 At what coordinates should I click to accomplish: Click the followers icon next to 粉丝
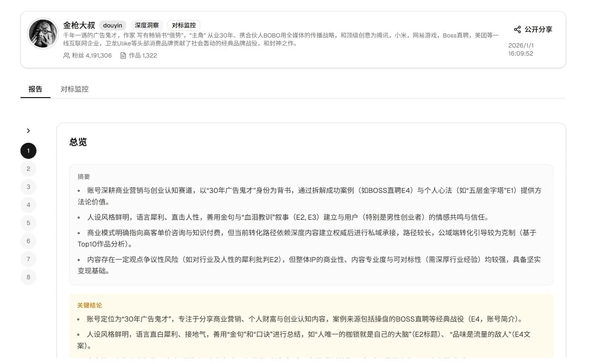66,56
